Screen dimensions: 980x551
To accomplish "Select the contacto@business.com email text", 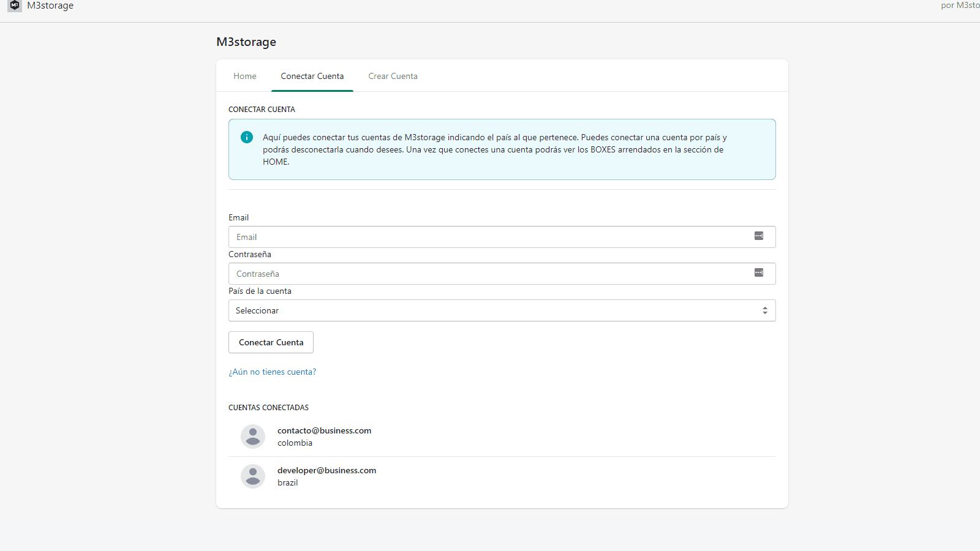I will tap(324, 430).
